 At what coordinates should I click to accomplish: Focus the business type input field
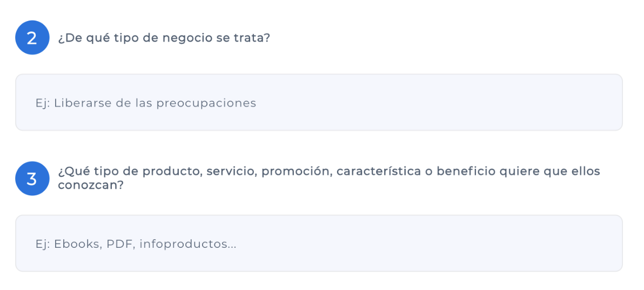pyautogui.click(x=319, y=102)
